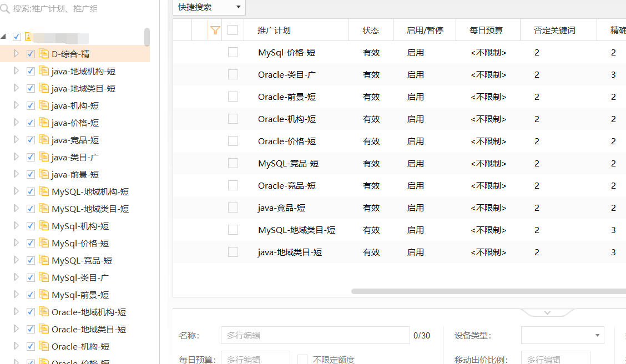Image resolution: width=626 pixels, height=364 pixels.
Task: Select the MySql-前景-短 tree item
Action: (80, 295)
